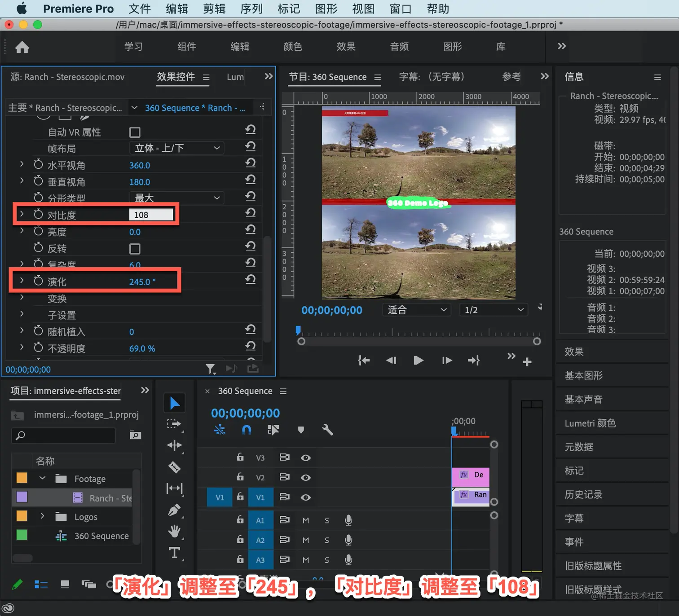Select the Type tool

click(x=174, y=553)
